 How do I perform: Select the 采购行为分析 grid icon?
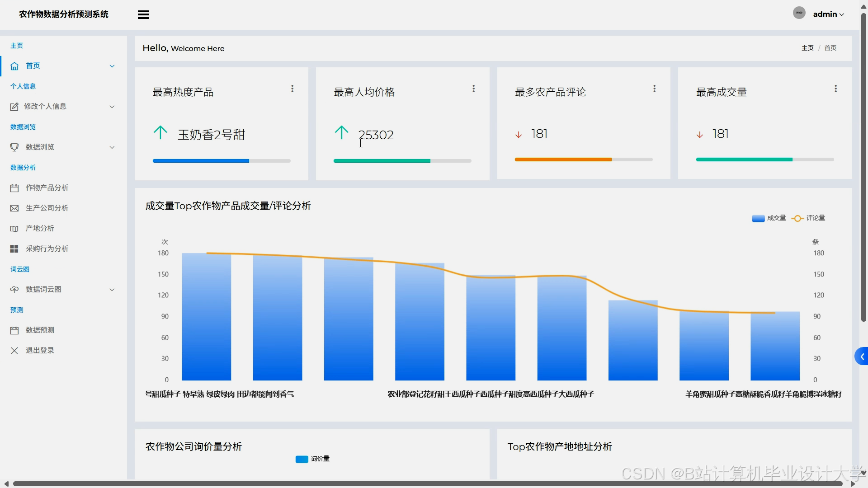(14, 249)
